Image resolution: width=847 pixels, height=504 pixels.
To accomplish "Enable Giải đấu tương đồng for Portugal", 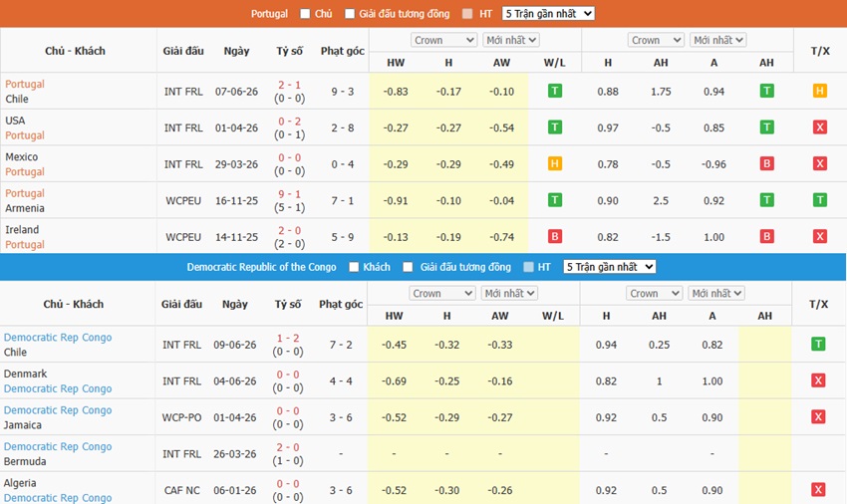I will point(350,14).
